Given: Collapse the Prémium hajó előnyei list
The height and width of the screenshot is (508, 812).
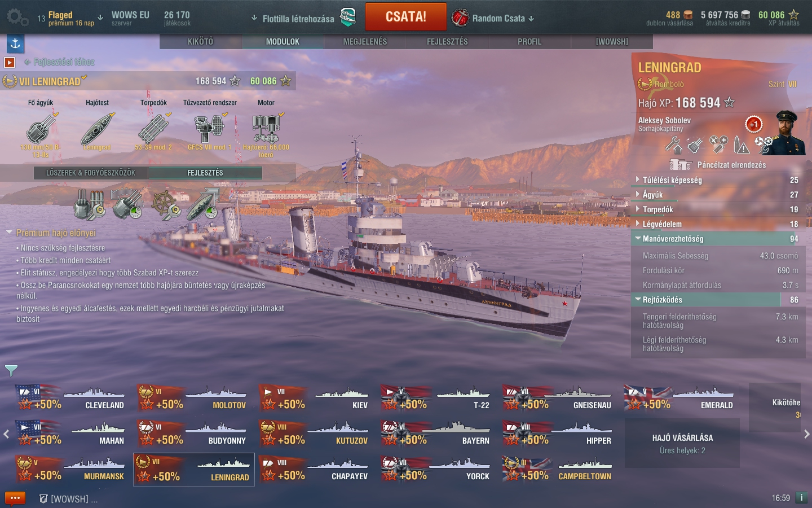Looking at the screenshot, I should [x=51, y=233].
